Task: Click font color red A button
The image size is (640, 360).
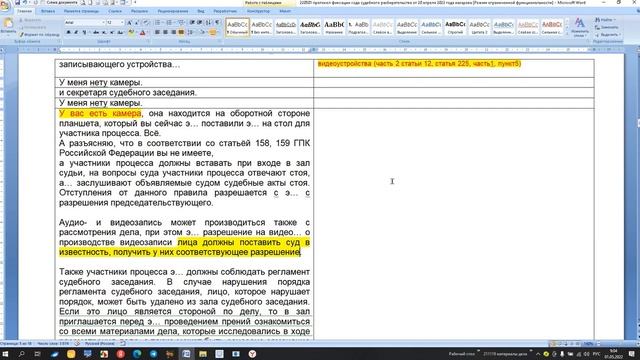Action: click(x=142, y=32)
